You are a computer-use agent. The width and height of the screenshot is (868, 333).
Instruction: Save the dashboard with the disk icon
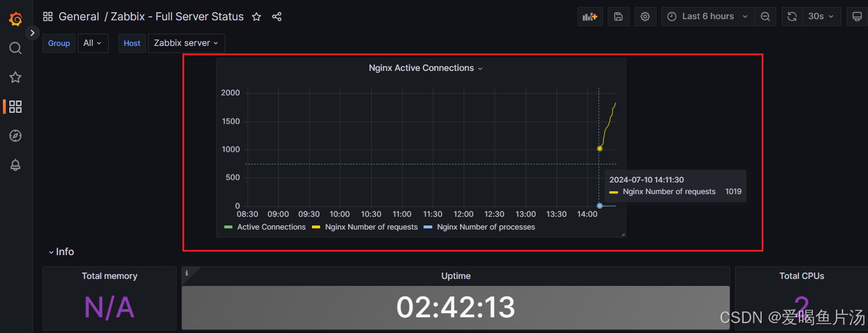tap(618, 17)
